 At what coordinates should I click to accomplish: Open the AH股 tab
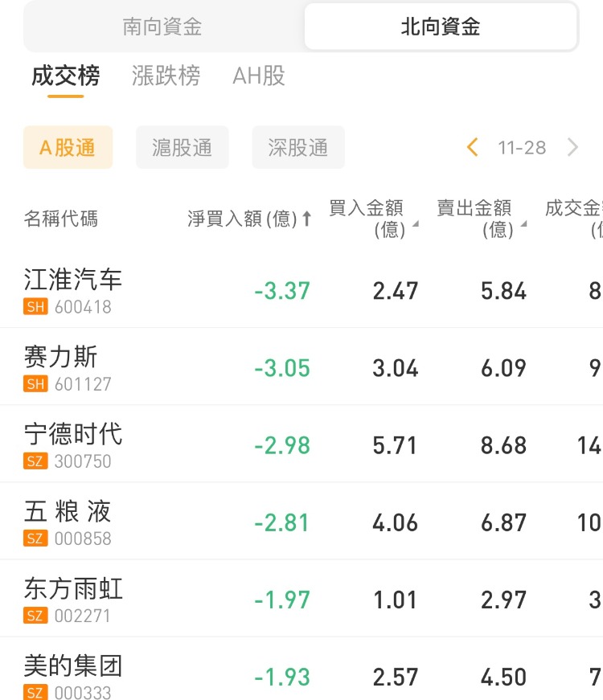(259, 76)
